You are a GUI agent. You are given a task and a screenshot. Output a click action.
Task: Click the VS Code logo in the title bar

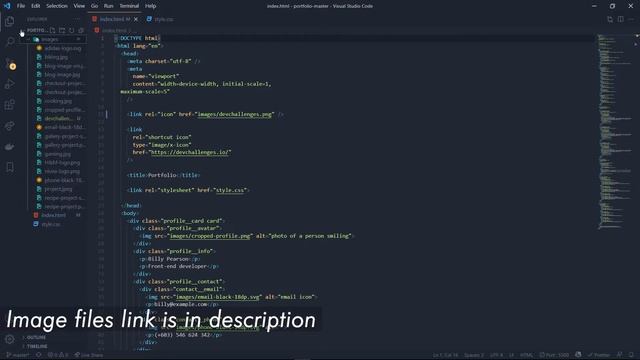point(7,6)
